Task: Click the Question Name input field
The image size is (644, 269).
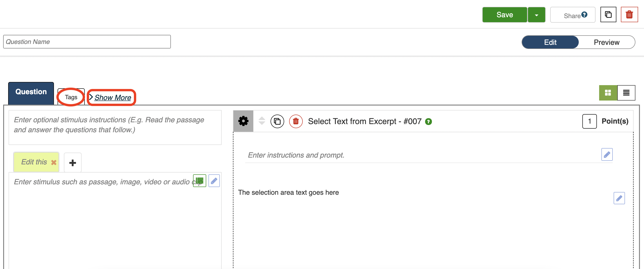Action: coord(87,42)
